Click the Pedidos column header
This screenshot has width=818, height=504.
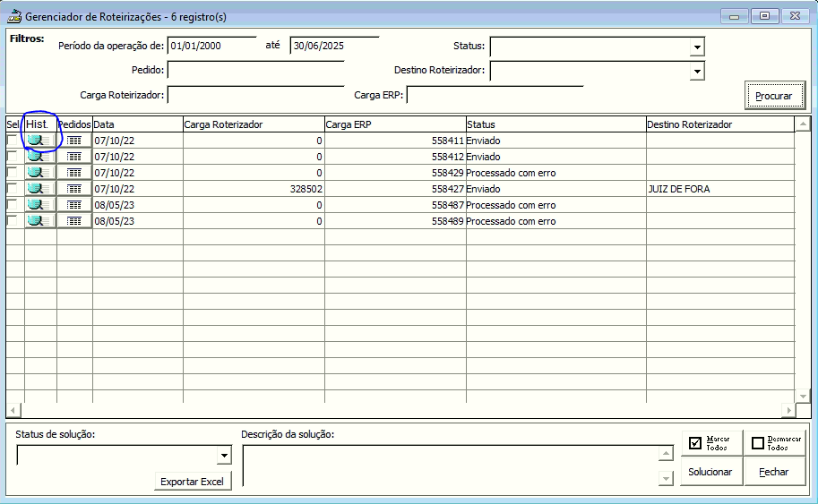[74, 124]
